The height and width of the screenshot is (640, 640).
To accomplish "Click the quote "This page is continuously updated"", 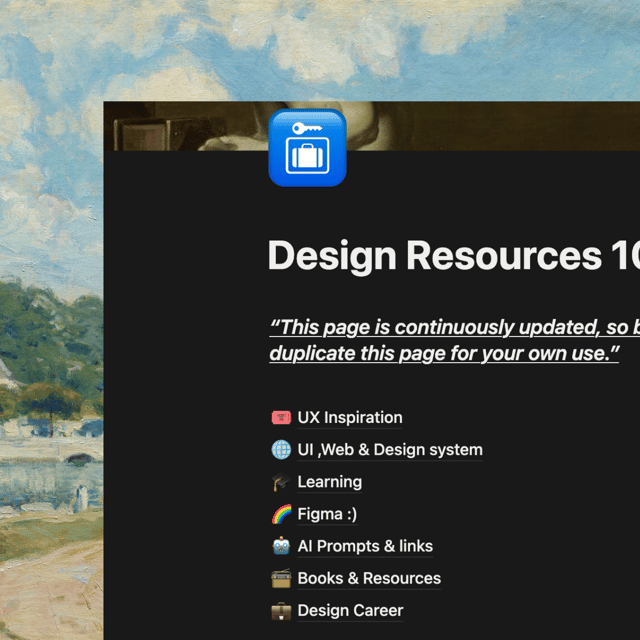I will pyautogui.click(x=454, y=340).
